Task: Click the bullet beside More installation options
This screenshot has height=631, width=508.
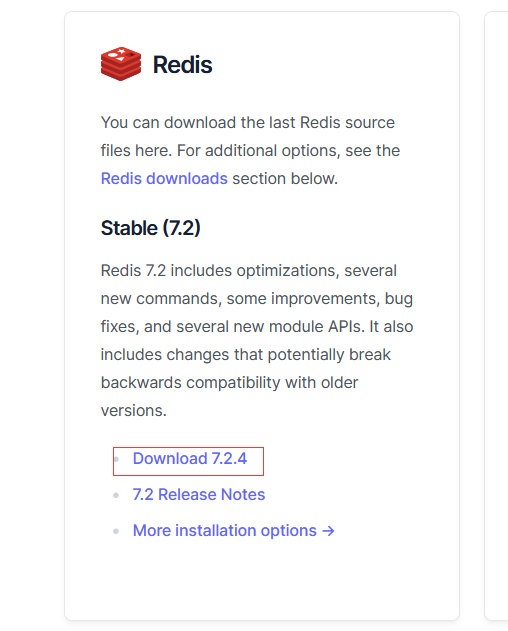Action: point(116,531)
